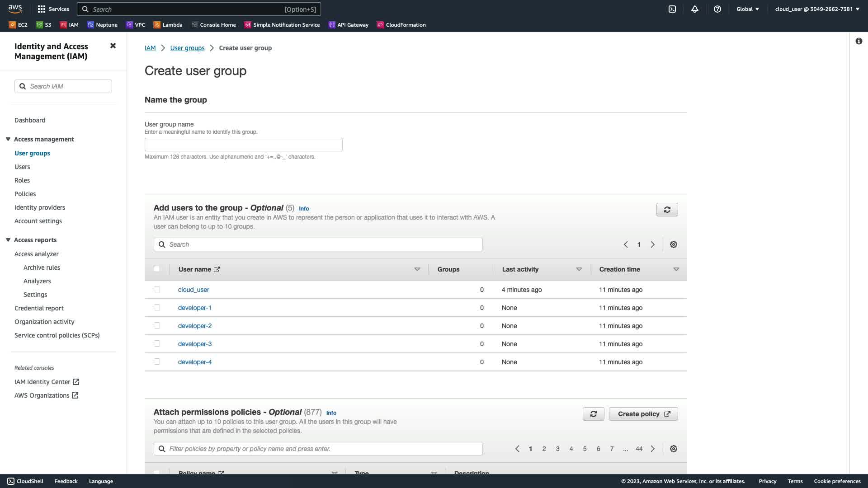This screenshot has height=488, width=868.
Task: Click the User group name field
Action: [x=243, y=145]
